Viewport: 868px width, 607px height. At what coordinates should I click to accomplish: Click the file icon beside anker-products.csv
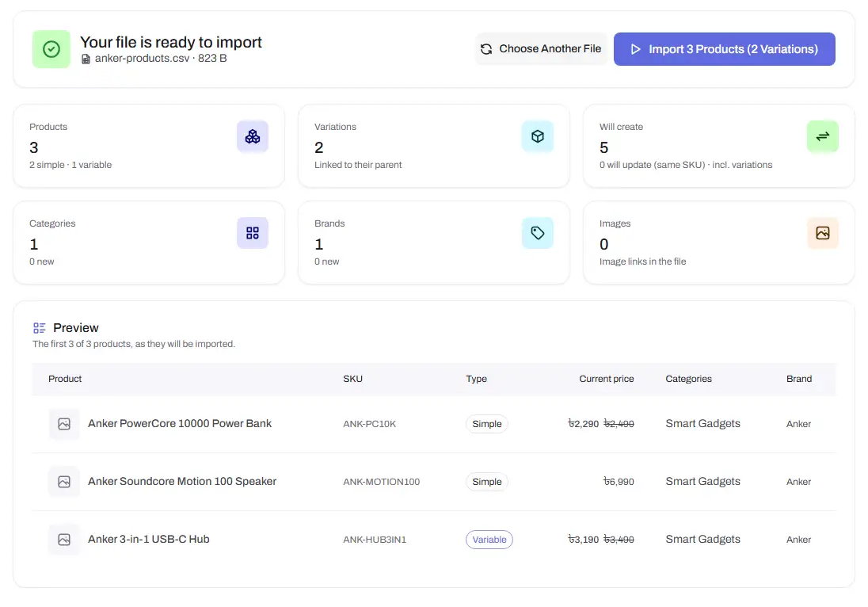(86, 59)
